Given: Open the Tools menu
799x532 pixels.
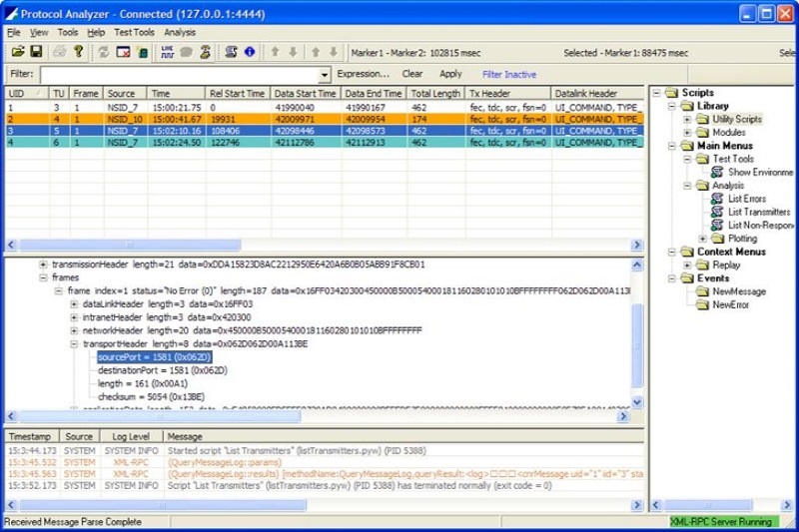Looking at the screenshot, I should tap(67, 32).
